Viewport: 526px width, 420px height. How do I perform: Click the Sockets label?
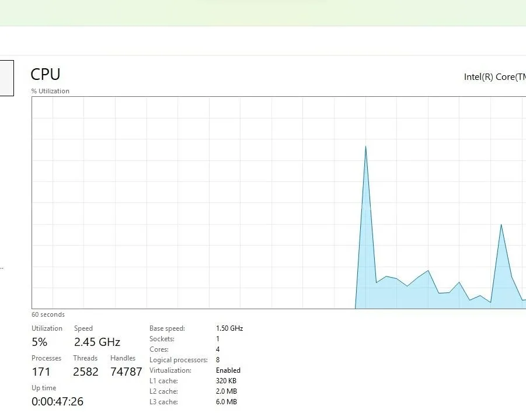[x=162, y=339]
